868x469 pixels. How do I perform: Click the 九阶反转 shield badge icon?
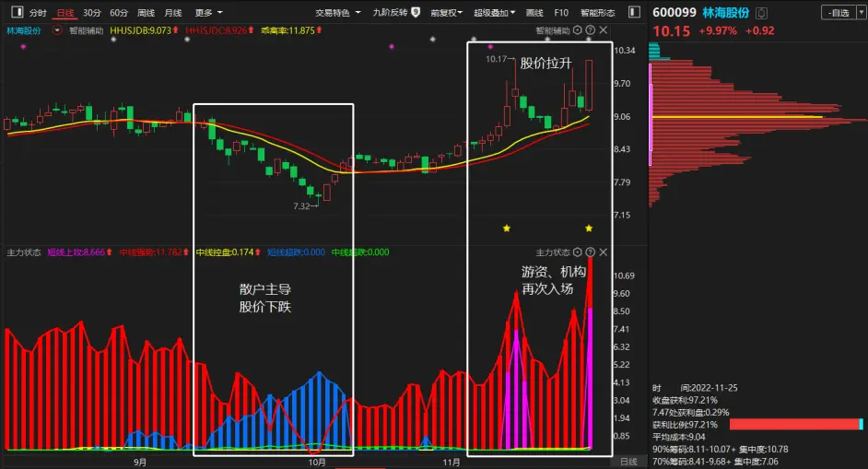click(x=416, y=12)
